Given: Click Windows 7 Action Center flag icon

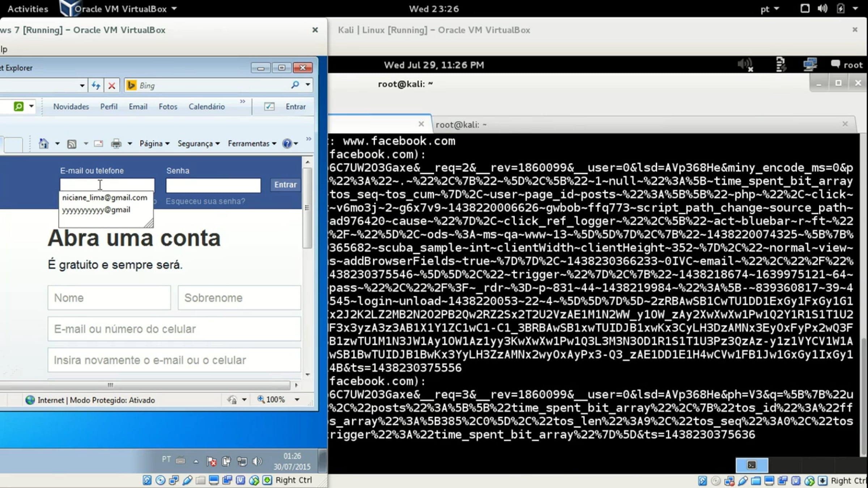Looking at the screenshot, I should click(x=211, y=461).
